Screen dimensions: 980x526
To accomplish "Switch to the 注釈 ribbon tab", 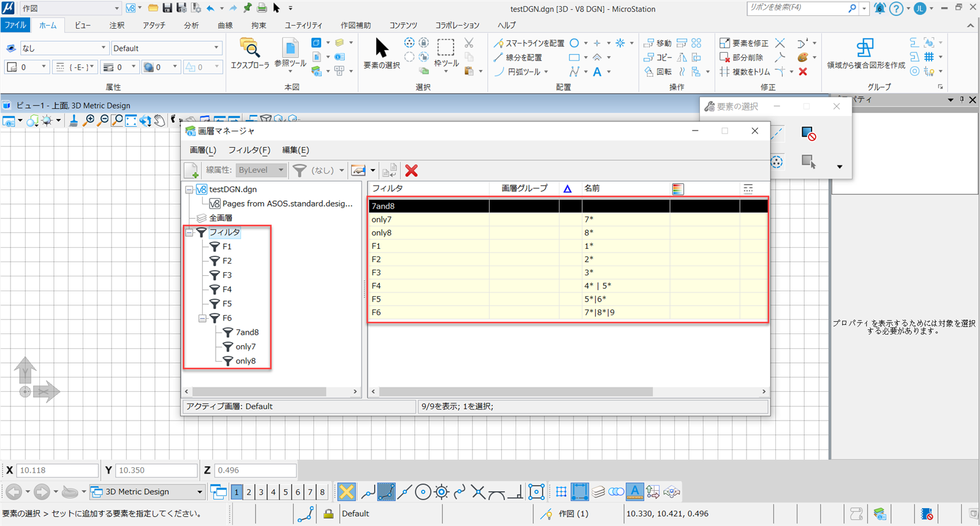I will click(x=116, y=25).
